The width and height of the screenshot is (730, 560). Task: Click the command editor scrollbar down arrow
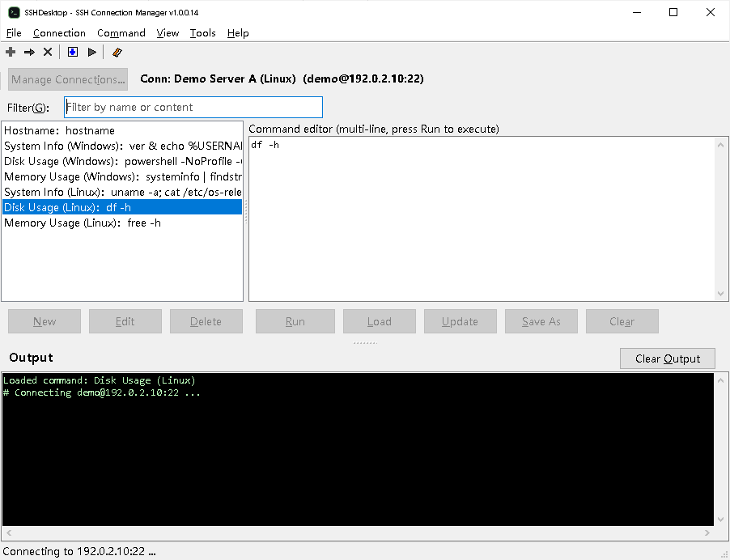[x=720, y=293]
